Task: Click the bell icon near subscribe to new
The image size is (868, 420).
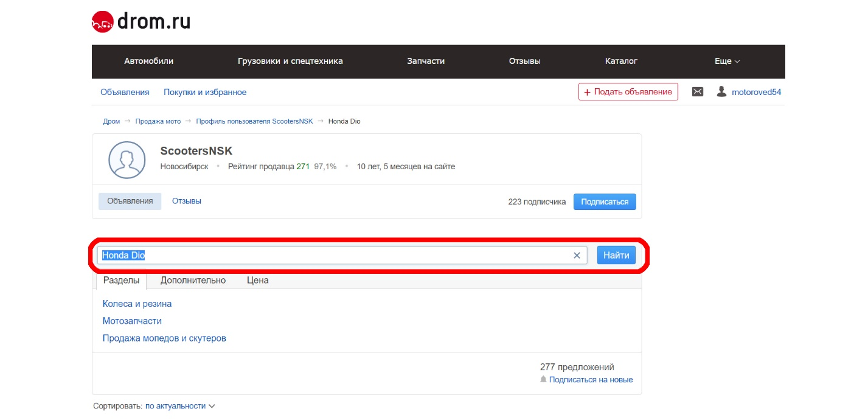Action: coord(543,379)
